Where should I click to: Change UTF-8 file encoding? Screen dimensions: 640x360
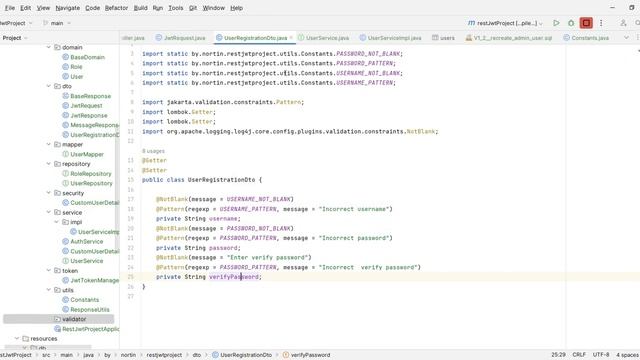pos(601,355)
